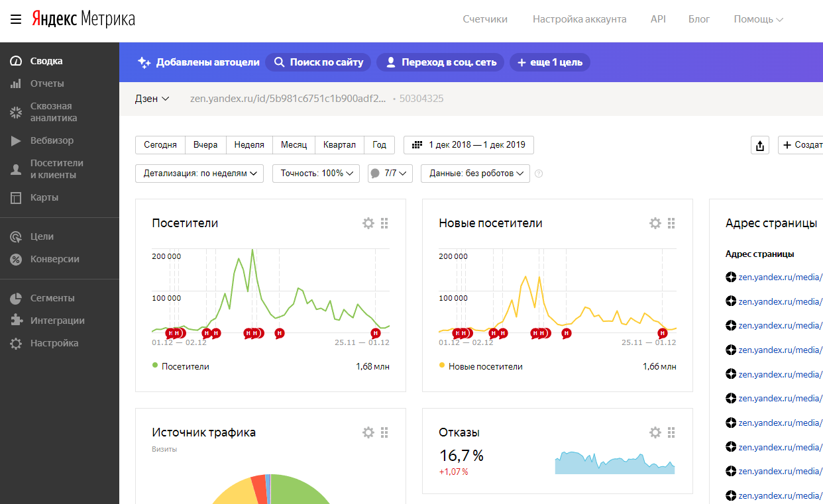Open Посетители widget settings gear

(368, 223)
